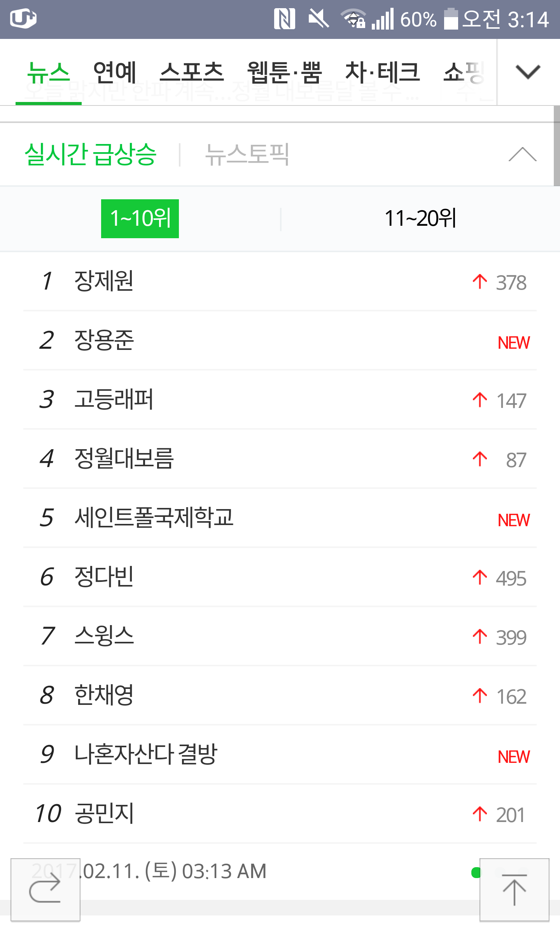The width and height of the screenshot is (560, 931).
Task: Expand the category menu chevron
Action: [528, 72]
